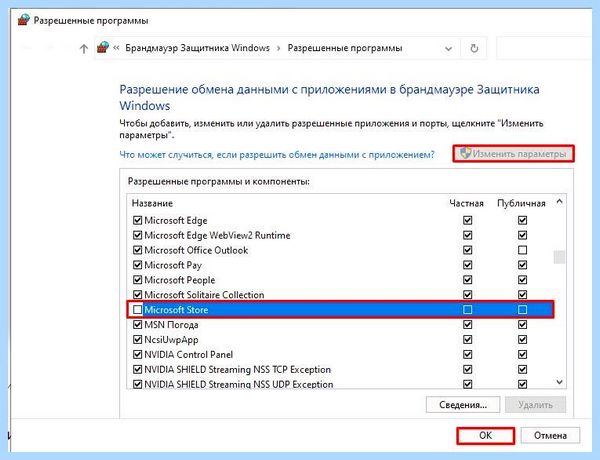Click the Отмена button
This screenshot has height=460, width=600.
[550, 436]
